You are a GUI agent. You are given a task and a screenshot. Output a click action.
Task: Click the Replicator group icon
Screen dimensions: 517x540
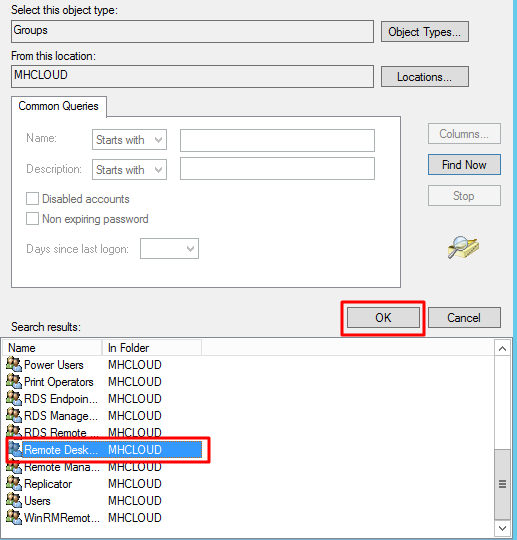coord(14,484)
